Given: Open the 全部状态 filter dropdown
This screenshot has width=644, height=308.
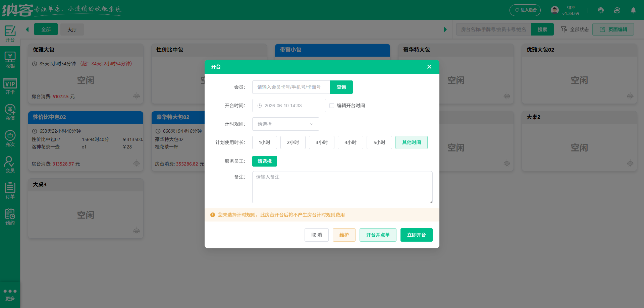Looking at the screenshot, I should (575, 29).
